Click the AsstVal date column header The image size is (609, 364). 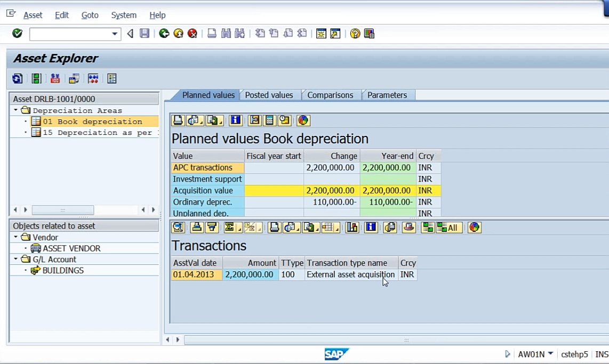[x=197, y=263]
